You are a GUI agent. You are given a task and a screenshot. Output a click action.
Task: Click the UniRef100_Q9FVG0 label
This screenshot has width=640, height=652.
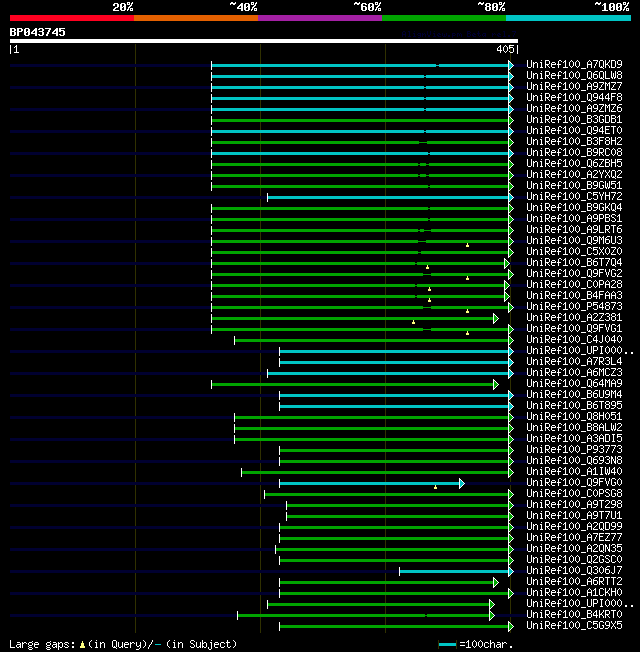574,482
